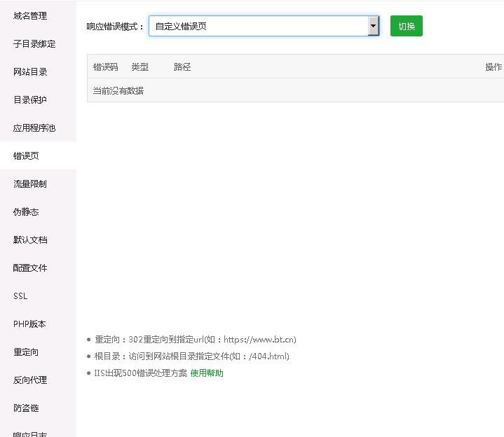Open 流量限制 settings

coord(30,183)
